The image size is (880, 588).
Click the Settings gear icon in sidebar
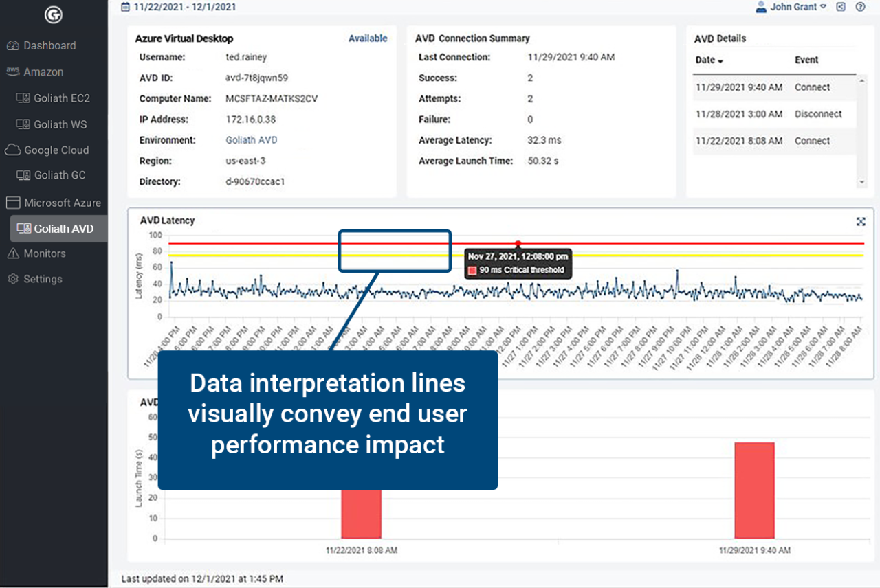point(12,279)
